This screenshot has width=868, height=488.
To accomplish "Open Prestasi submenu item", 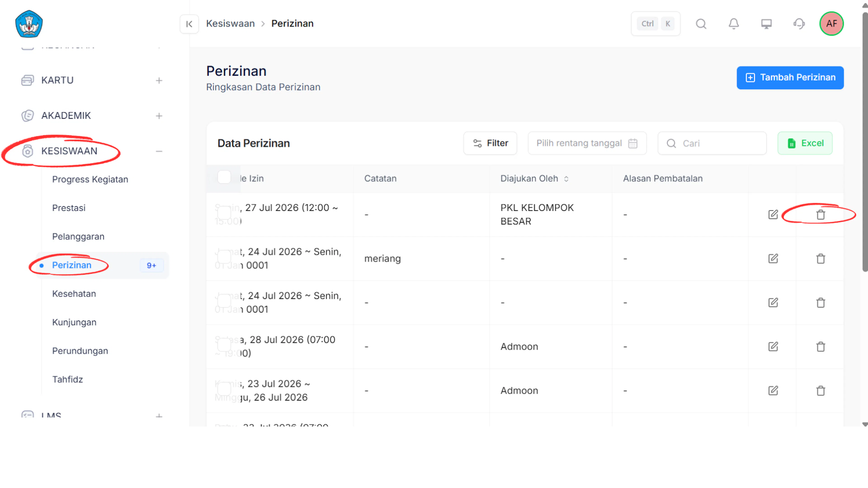I will point(69,208).
